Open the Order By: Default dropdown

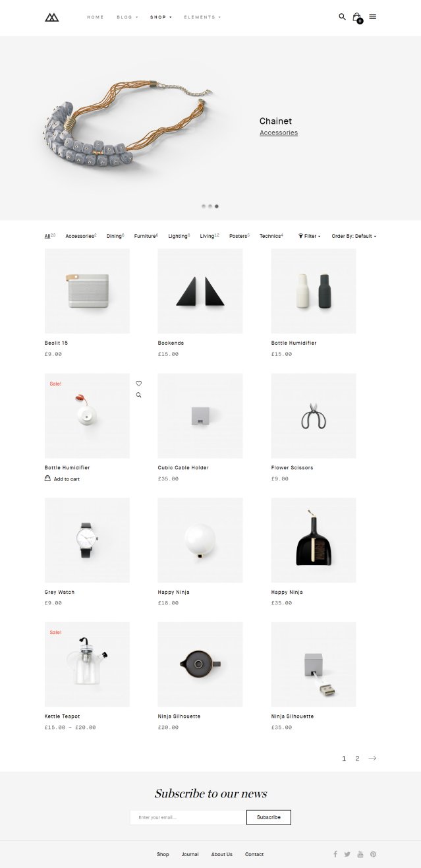tap(354, 236)
